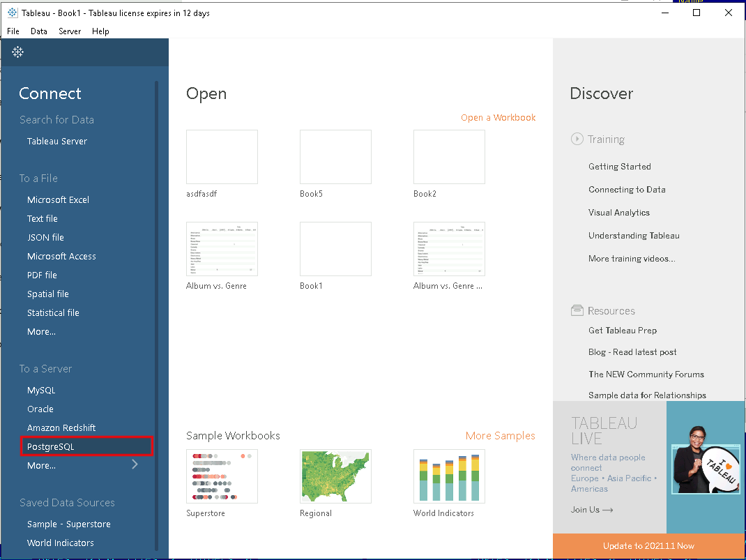Open the File menu
746x560 pixels.
pos(13,31)
